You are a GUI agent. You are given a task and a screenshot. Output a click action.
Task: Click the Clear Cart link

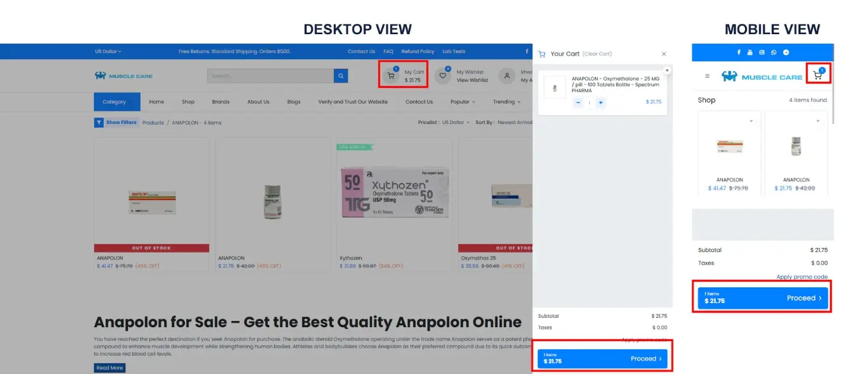click(x=597, y=54)
